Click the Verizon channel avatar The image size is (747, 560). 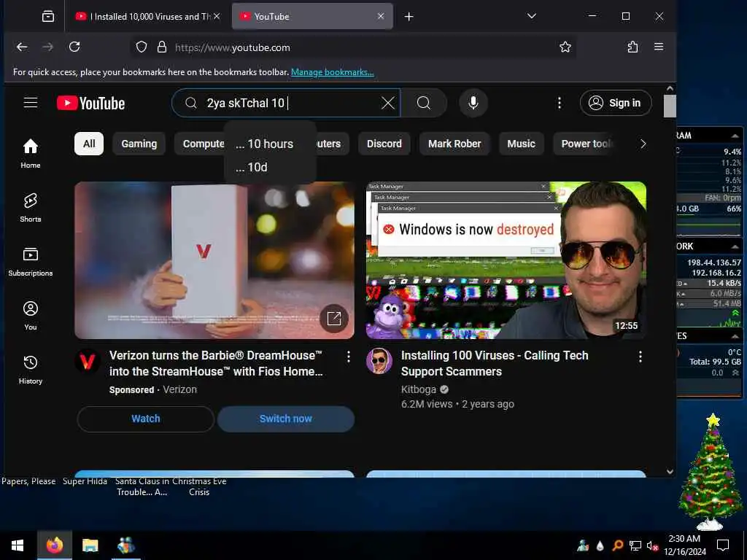coord(88,361)
